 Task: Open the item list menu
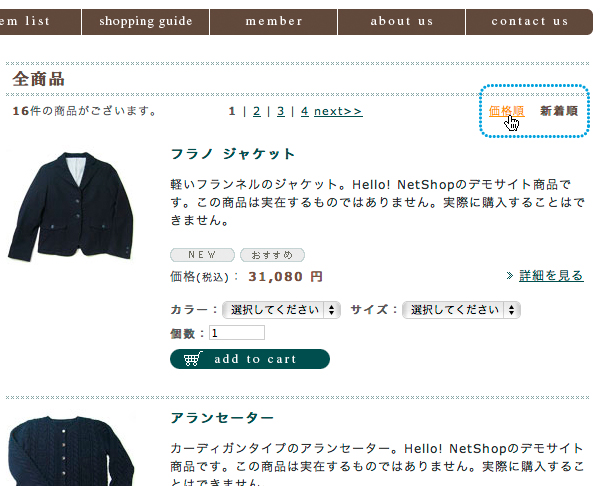coord(40,22)
